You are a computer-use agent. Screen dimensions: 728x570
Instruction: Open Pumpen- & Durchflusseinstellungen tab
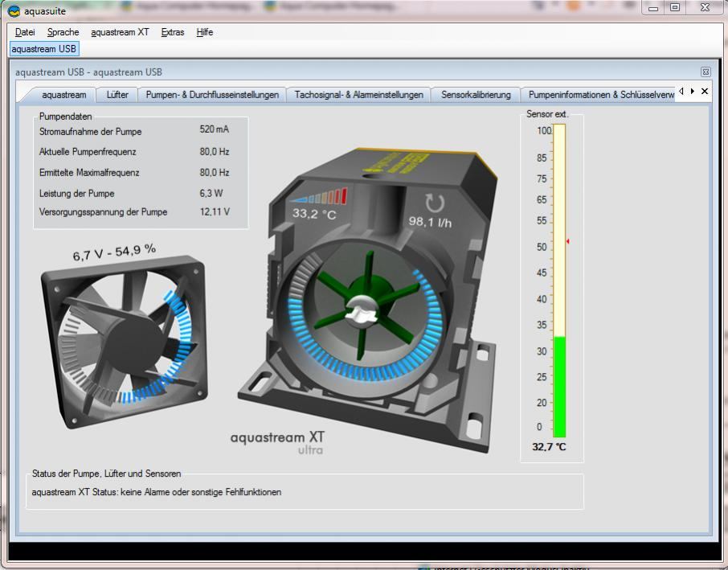(x=212, y=95)
